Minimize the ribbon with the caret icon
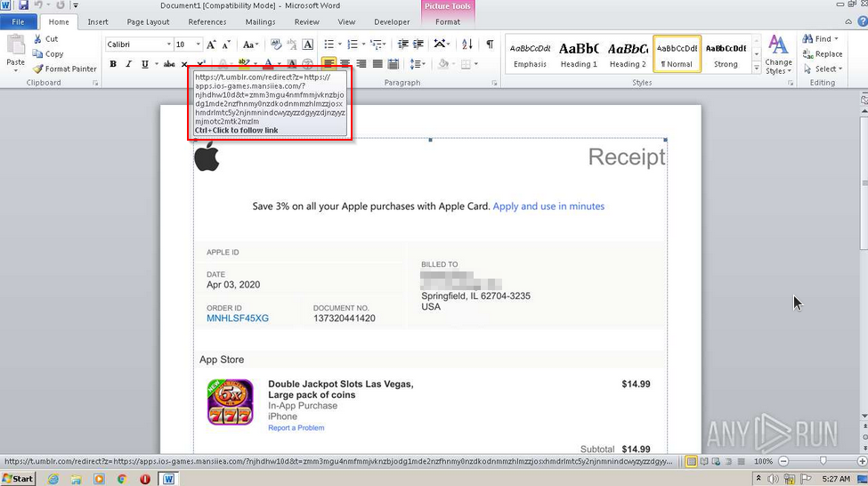Image resolution: width=868 pixels, height=486 pixels. (x=848, y=21)
